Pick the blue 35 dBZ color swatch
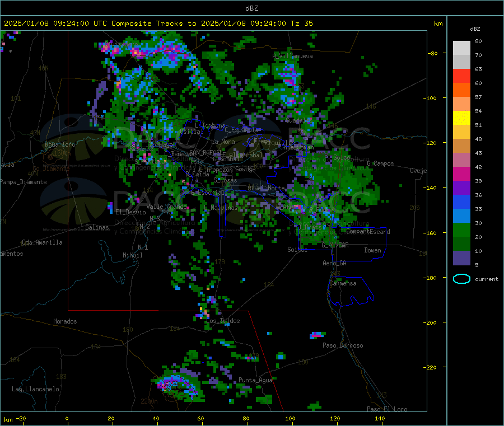This screenshot has width=504, height=426. [x=461, y=202]
